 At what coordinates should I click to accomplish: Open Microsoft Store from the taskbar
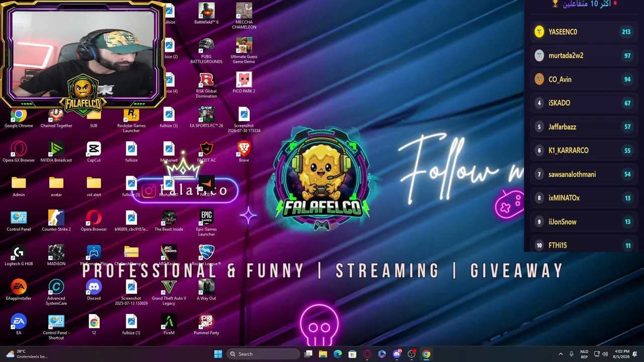click(352, 354)
